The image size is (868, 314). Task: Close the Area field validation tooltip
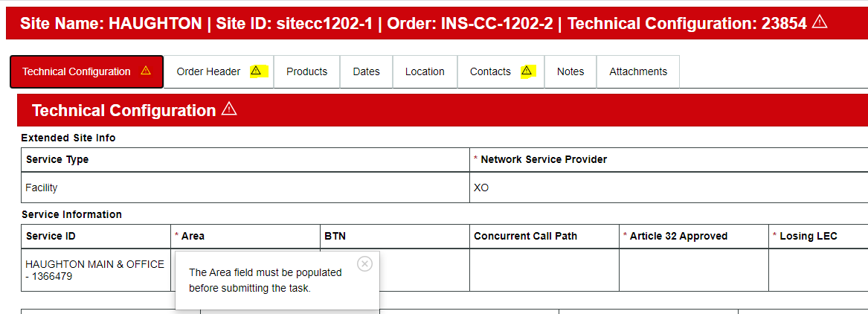[x=364, y=263]
